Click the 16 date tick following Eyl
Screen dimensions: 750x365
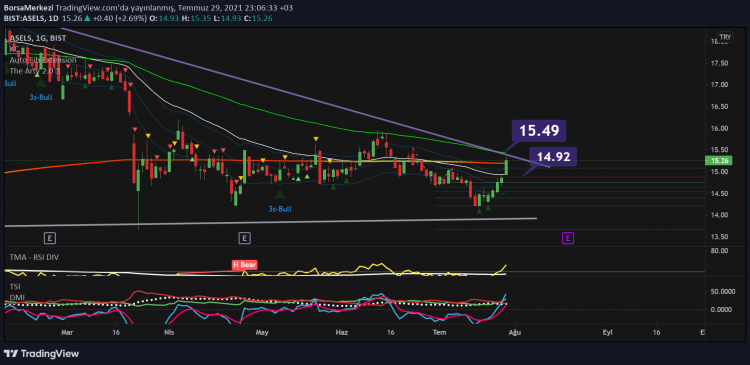click(656, 332)
